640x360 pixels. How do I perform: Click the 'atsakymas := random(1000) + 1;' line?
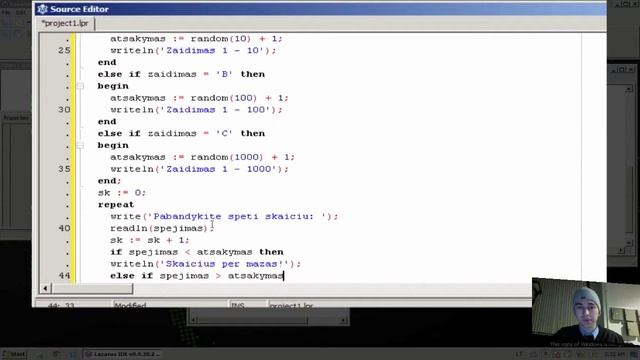(x=202, y=157)
